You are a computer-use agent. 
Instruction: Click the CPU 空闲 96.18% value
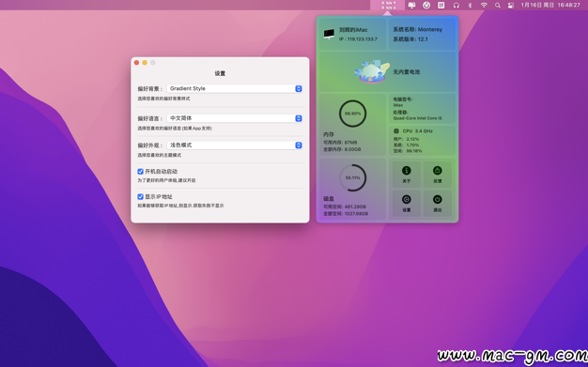(x=414, y=151)
